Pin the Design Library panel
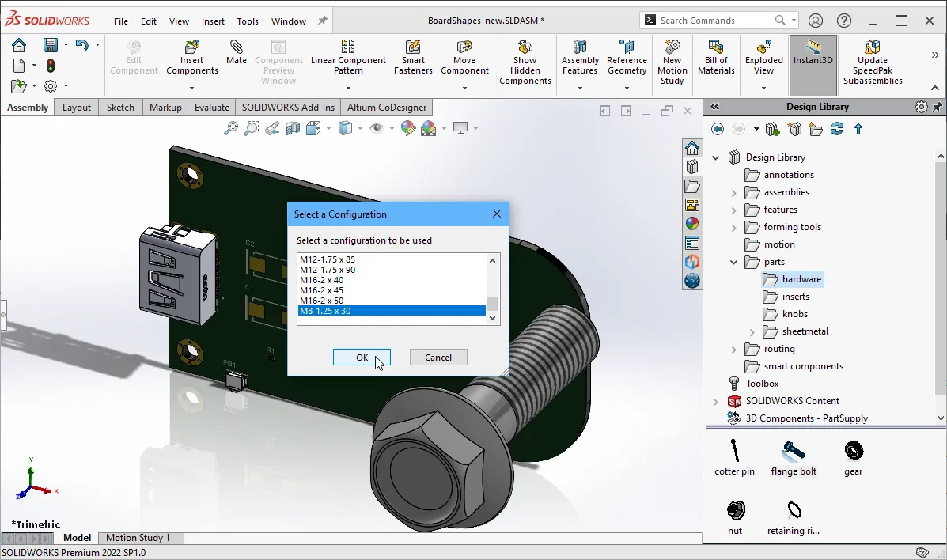This screenshot has height=560, width=947. tap(938, 107)
